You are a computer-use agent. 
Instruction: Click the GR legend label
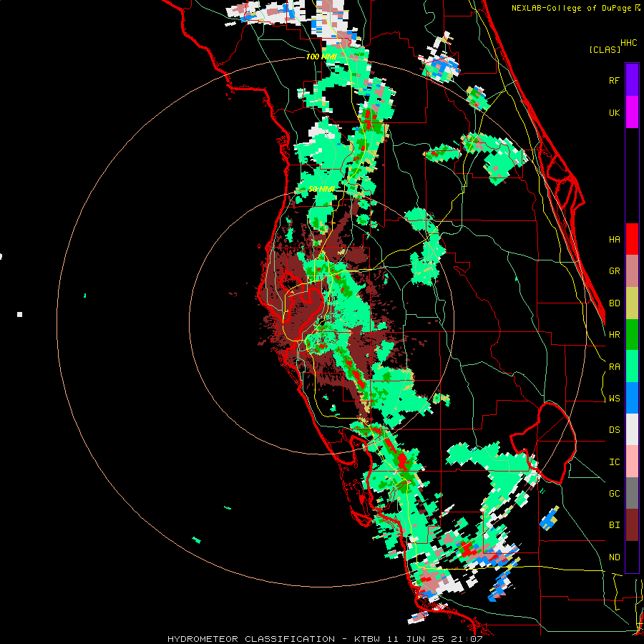tap(614, 271)
